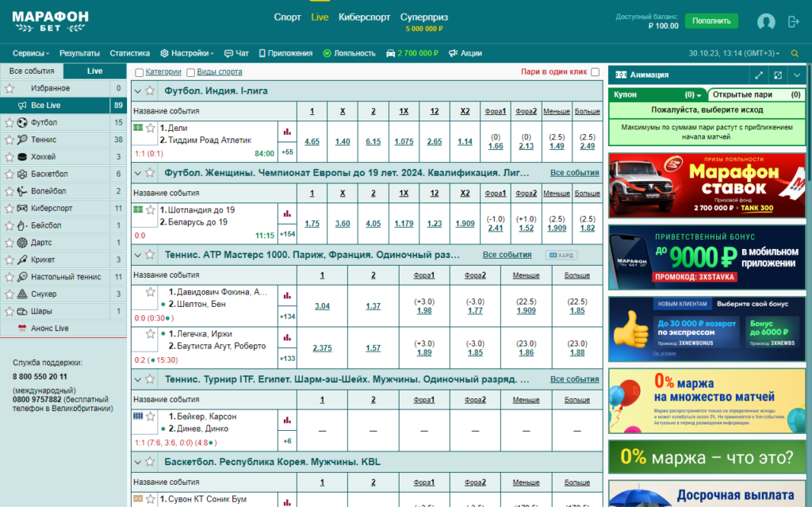Tick the Категории checkbox
Image resolution: width=812 pixels, height=507 pixels.
point(139,72)
